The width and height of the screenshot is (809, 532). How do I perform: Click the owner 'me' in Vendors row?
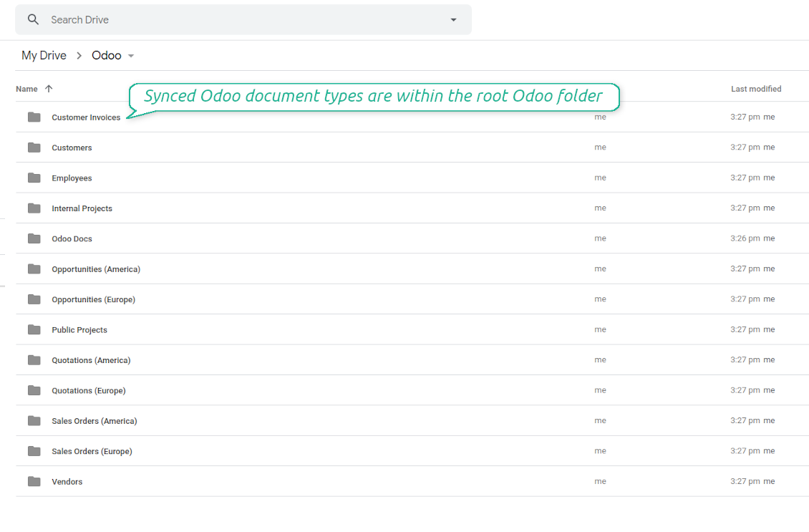click(x=600, y=481)
